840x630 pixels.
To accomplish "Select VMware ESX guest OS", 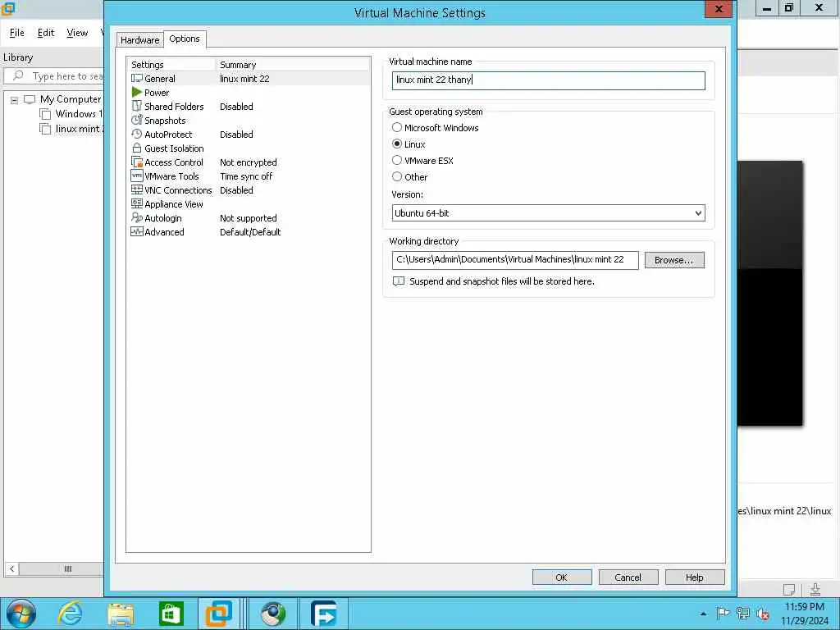I will [x=397, y=160].
